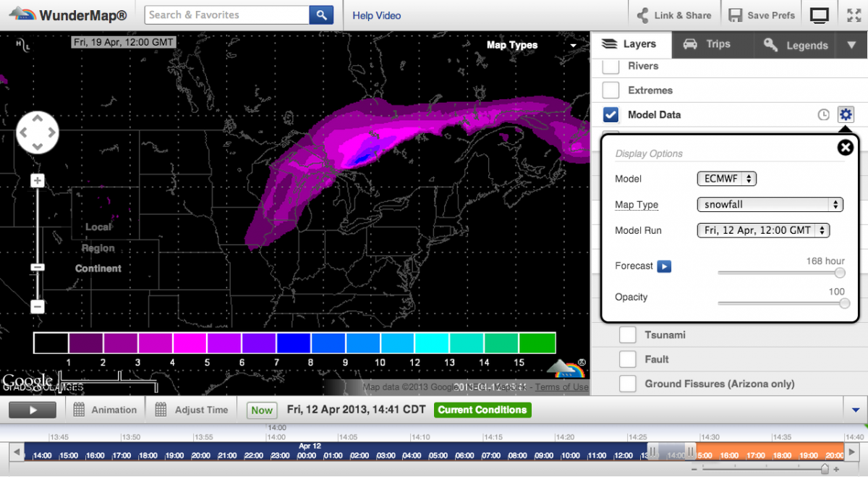Image resolution: width=868 pixels, height=477 pixels.
Task: Open the Animation calendar control
Action: pos(105,410)
